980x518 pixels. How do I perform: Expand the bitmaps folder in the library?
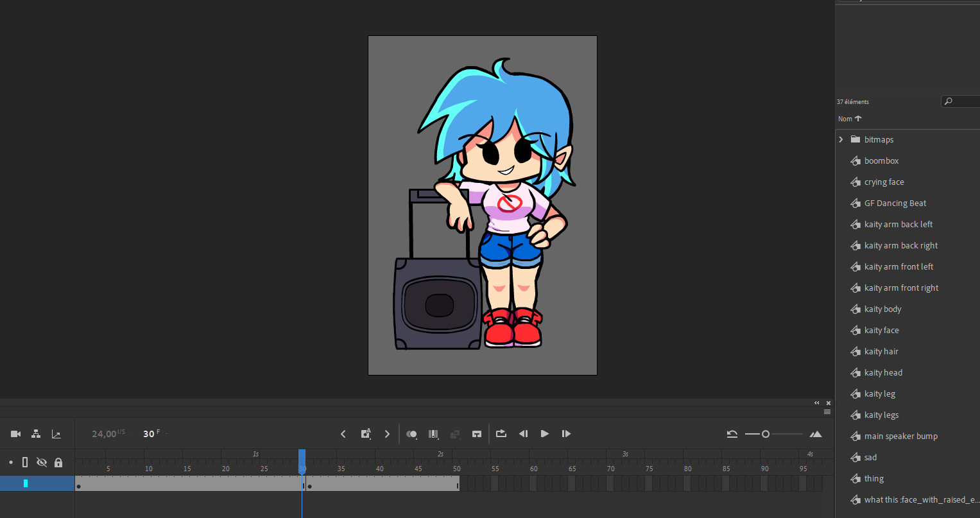[x=841, y=139]
